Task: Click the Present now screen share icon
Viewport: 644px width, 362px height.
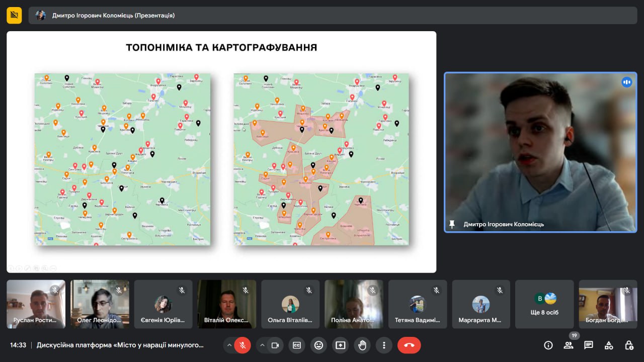Action: pos(341,345)
